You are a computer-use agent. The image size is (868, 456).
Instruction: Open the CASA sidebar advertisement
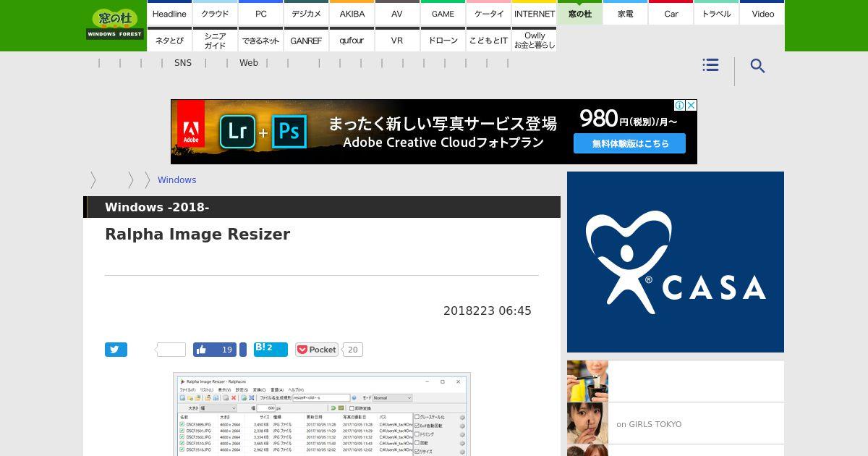[676, 262]
